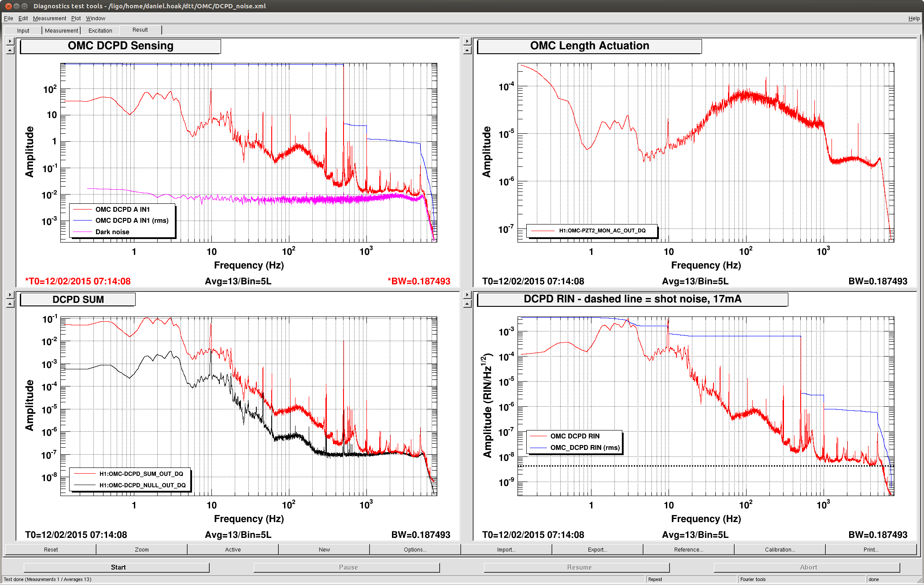This screenshot has width=924, height=585.
Task: Click up-arrow expander beside OMC DCPD Sensing plot
Action: click(x=11, y=50)
